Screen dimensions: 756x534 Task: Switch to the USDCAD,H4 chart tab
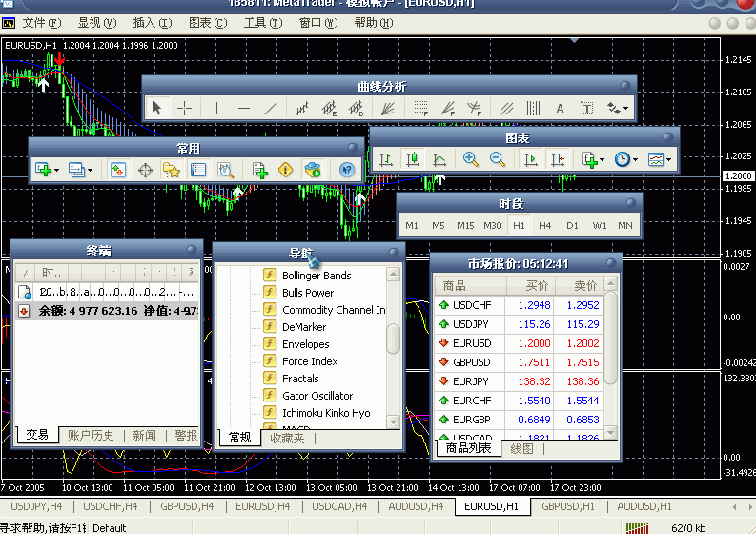point(339,506)
